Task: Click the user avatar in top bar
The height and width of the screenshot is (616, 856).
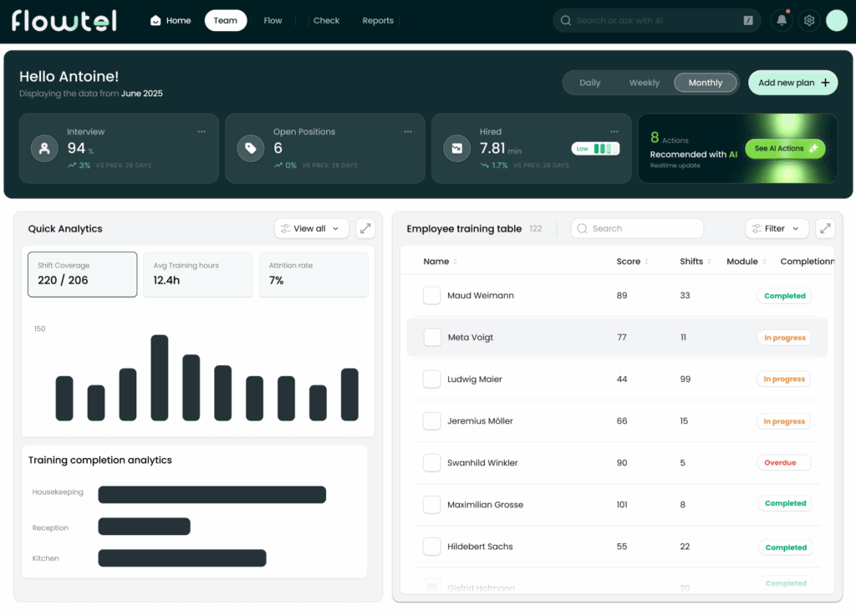Action: click(837, 21)
